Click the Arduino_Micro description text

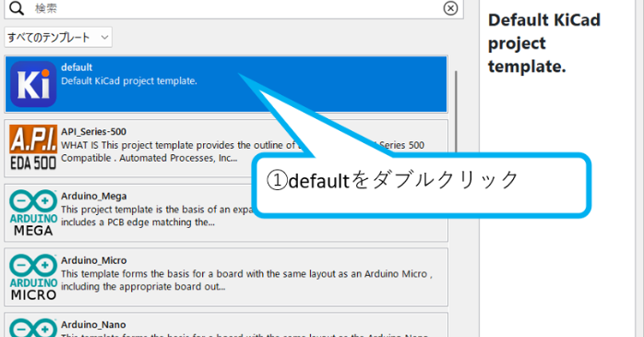[x=246, y=281]
